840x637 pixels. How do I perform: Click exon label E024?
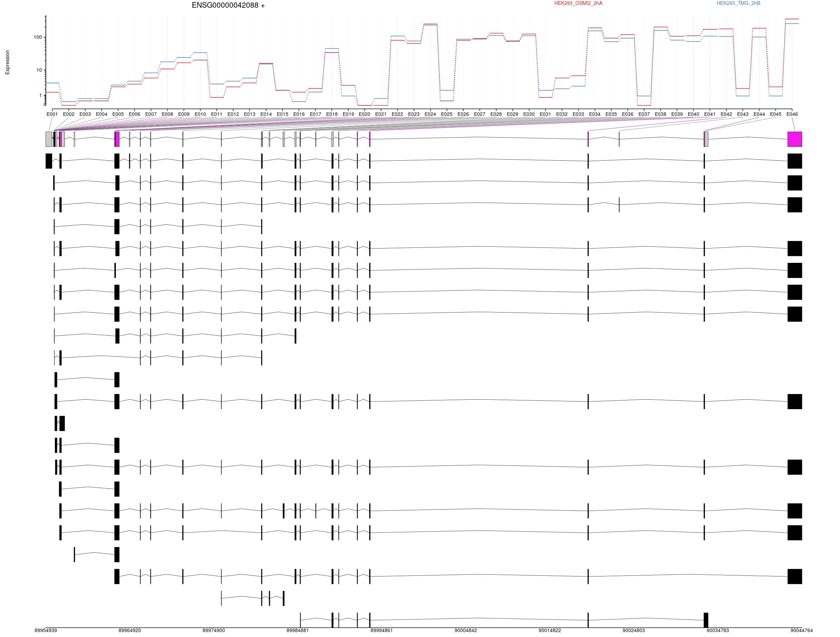[x=430, y=114]
